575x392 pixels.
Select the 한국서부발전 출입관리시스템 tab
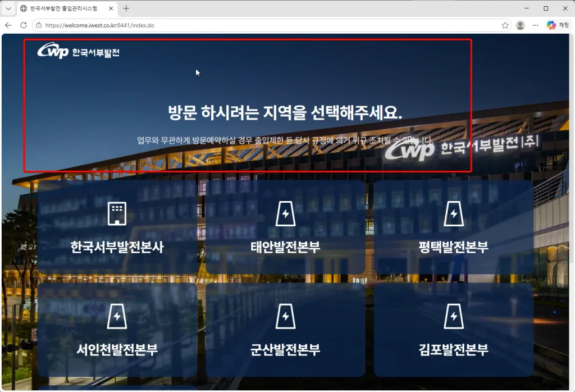(67, 8)
